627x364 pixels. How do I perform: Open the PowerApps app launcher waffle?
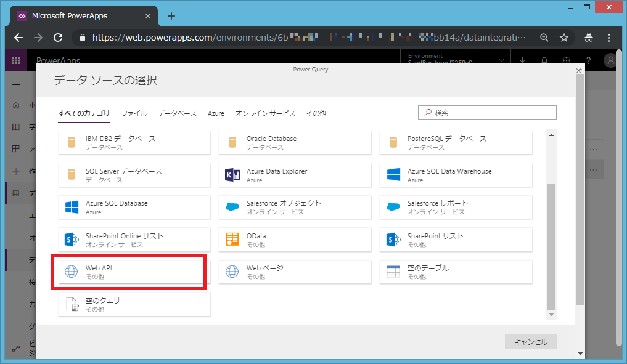pos(16,60)
